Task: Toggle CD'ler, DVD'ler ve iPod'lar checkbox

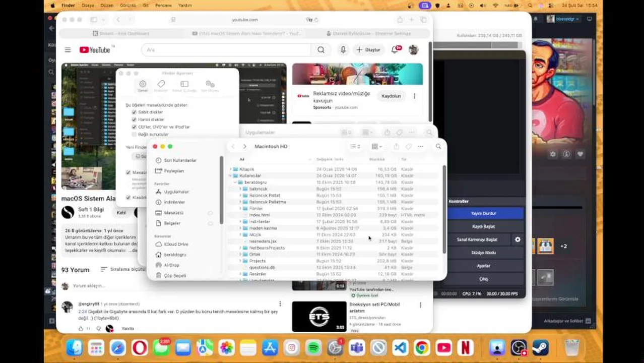Action: (134, 127)
